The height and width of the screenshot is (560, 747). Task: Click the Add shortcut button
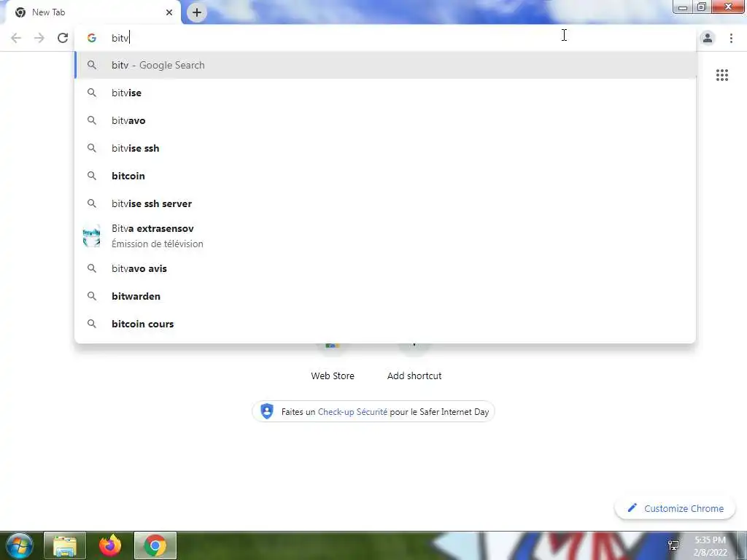point(414,362)
